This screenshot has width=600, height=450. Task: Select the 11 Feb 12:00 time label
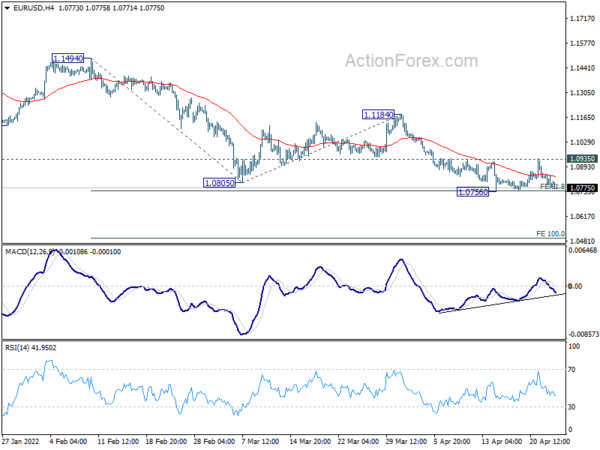click(x=118, y=441)
